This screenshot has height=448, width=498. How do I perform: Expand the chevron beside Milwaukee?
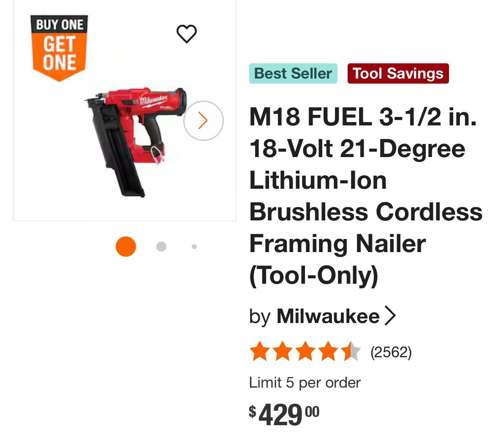390,316
